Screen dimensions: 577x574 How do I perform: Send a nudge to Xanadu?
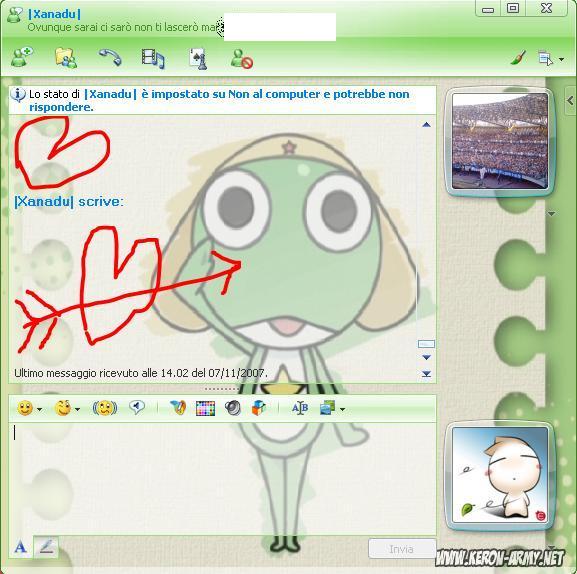coord(105,408)
